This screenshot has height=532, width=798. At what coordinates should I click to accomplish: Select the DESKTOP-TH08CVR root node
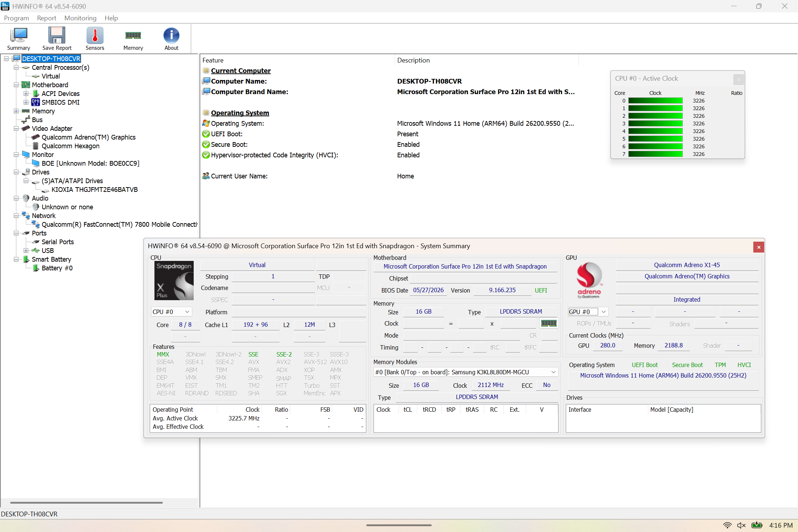coord(51,59)
